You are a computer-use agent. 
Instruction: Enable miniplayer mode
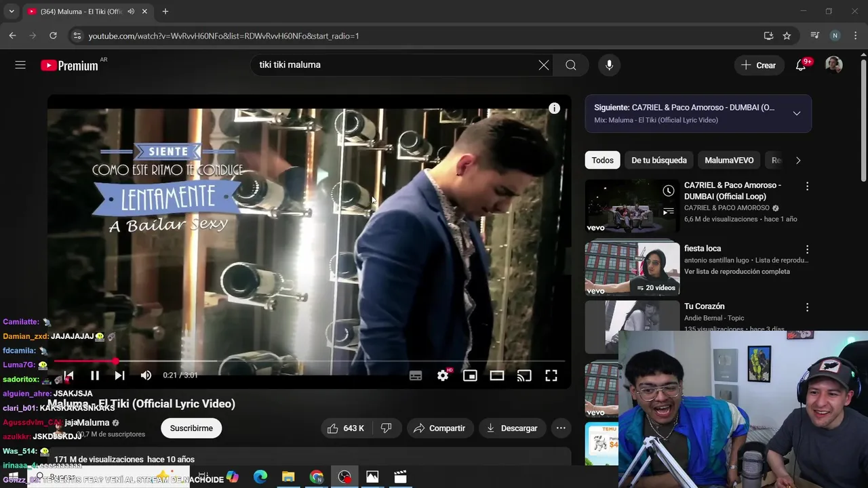(470, 375)
